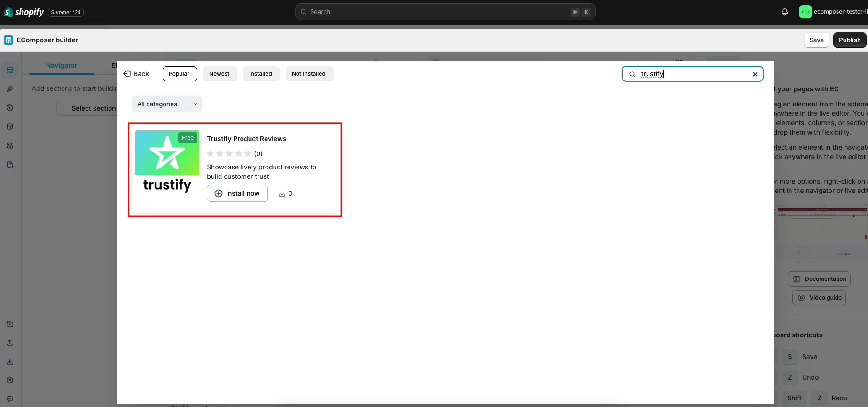868x407 pixels.
Task: Go back using the Back button
Action: [136, 74]
